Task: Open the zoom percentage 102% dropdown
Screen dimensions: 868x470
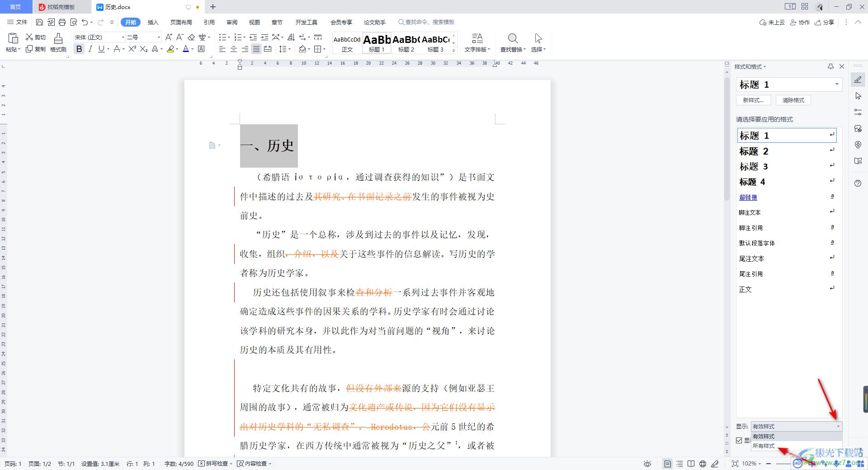Action: click(751, 464)
